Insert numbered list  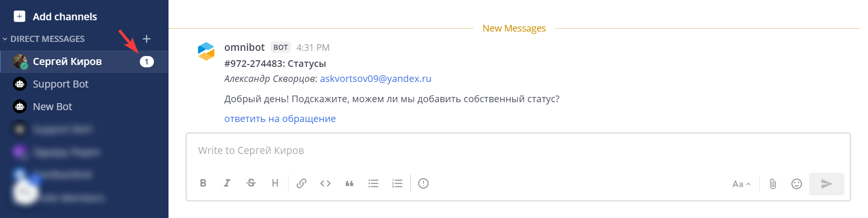coord(397,183)
